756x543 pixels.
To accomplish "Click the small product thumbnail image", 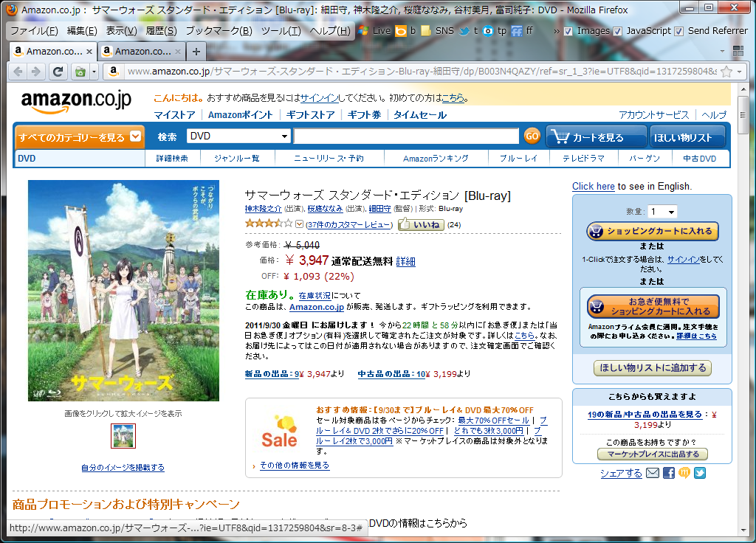I will [123, 436].
